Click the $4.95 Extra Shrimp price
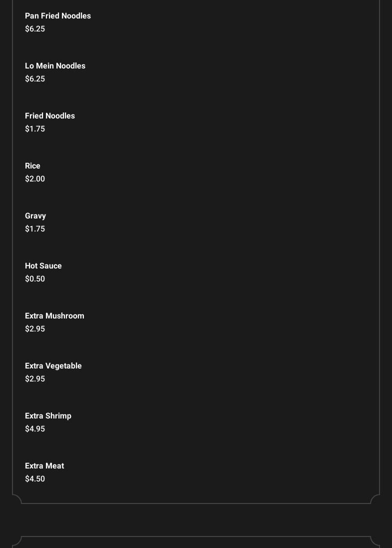Viewport: 392px width, 548px height. (x=35, y=429)
